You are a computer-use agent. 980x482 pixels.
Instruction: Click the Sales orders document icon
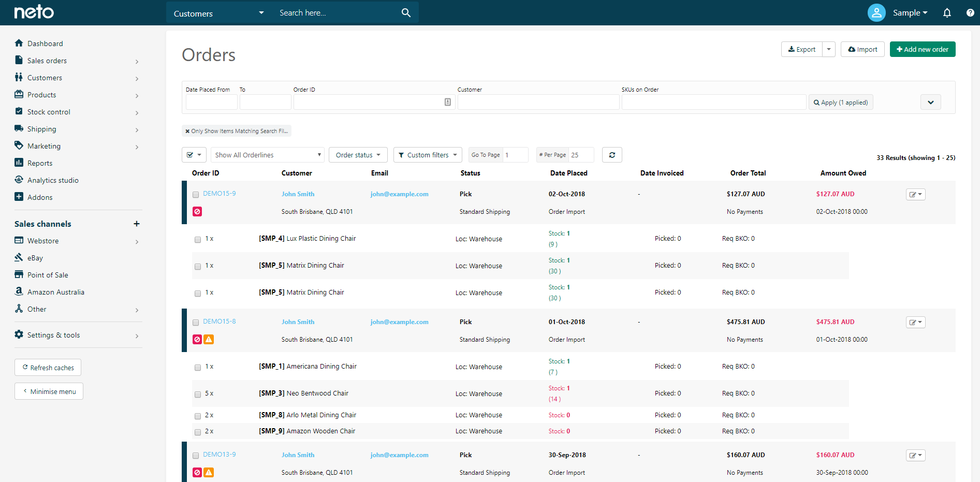click(x=19, y=60)
